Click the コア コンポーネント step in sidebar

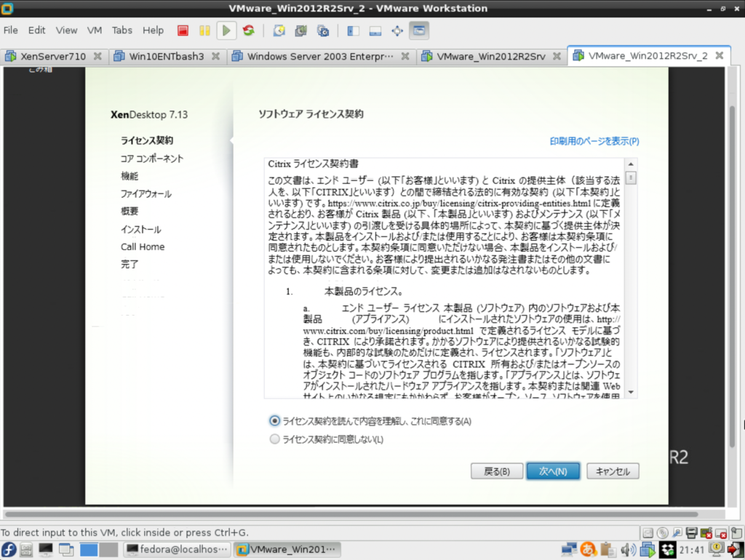tap(152, 159)
